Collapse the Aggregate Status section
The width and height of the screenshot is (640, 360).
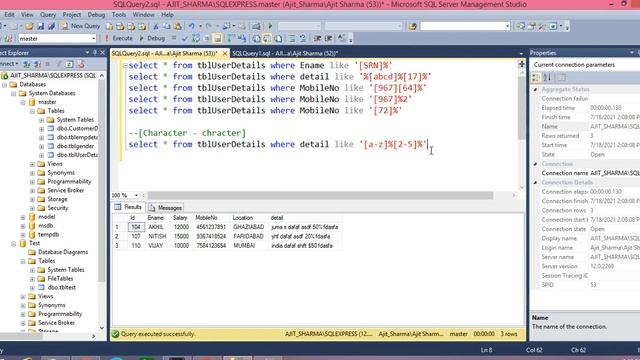coord(536,89)
